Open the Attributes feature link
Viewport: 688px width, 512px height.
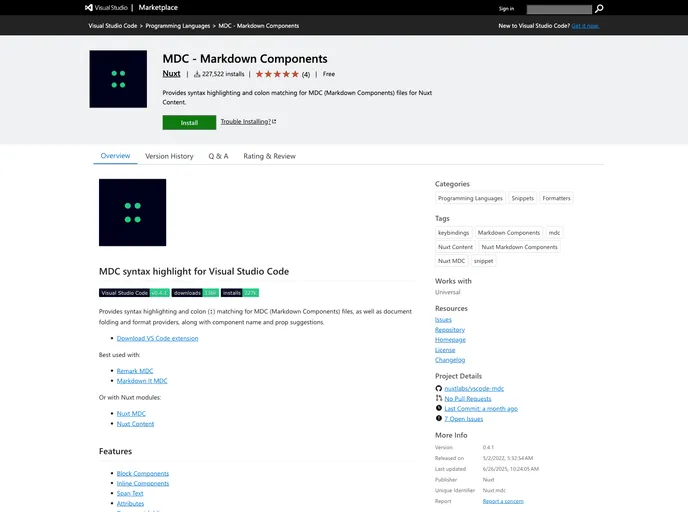point(130,503)
